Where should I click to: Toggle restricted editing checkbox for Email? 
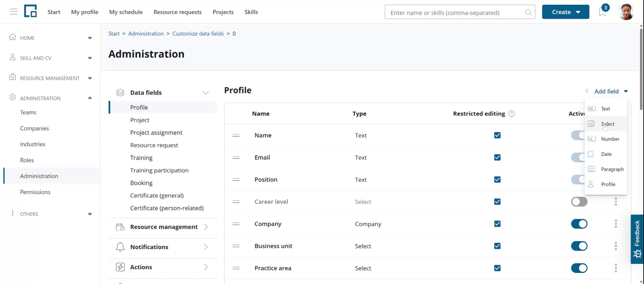click(497, 157)
